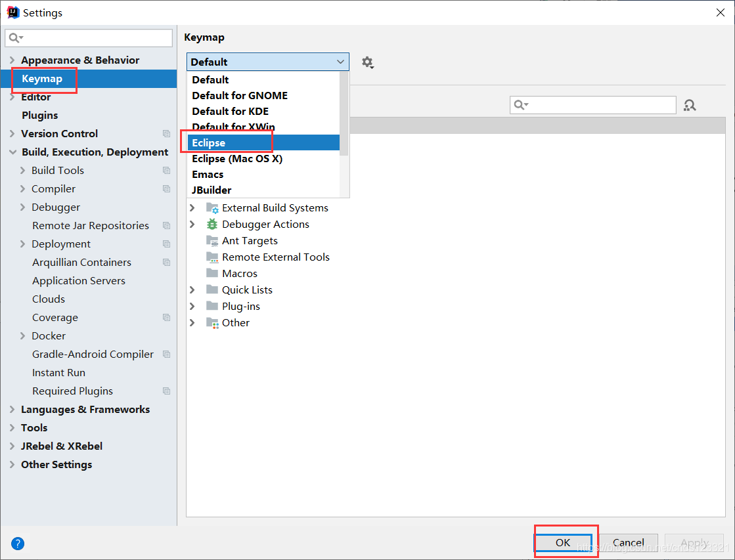Expand the Tools settings section
735x560 pixels.
coord(12,428)
